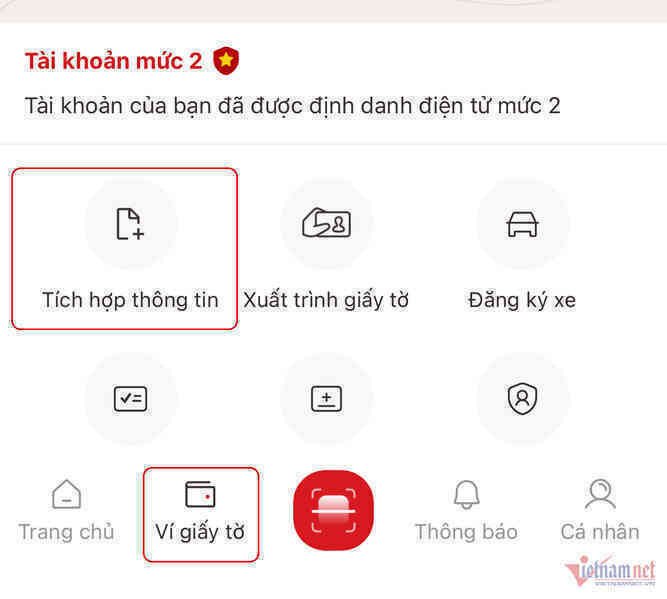This screenshot has height=599, width=667.
Task: Switch to the Trang chủ tab
Action: pyautogui.click(x=66, y=532)
